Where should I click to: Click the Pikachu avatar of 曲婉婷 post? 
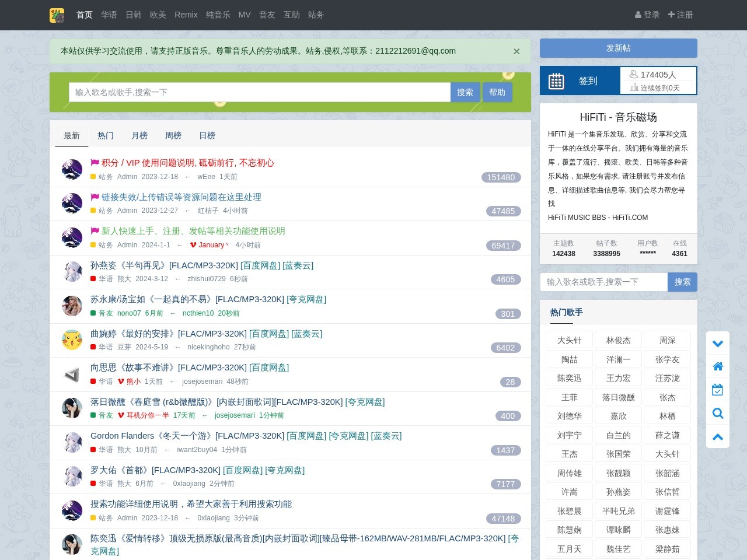point(72,339)
